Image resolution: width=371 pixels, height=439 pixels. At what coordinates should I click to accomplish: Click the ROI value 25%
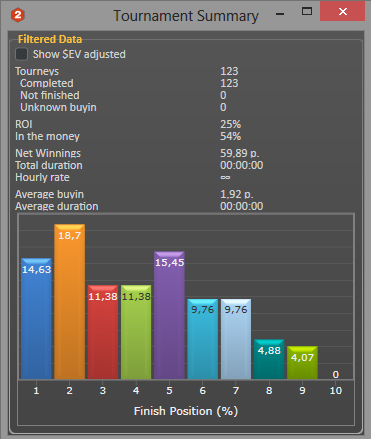[230, 124]
